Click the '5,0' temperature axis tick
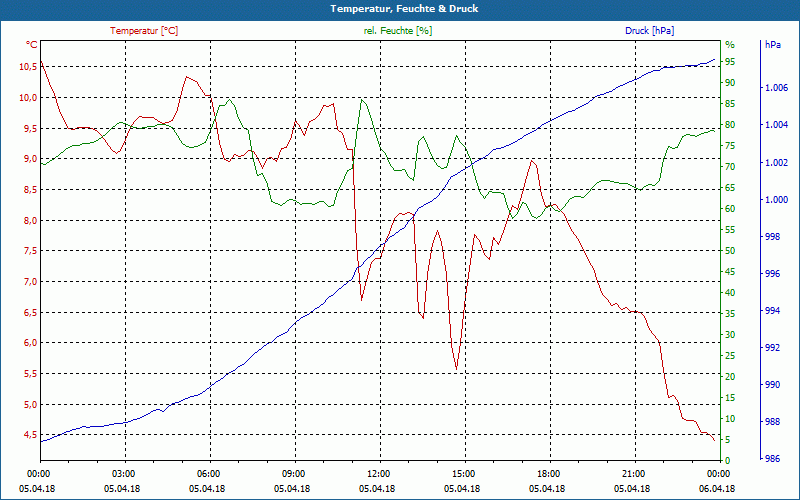 30,405
